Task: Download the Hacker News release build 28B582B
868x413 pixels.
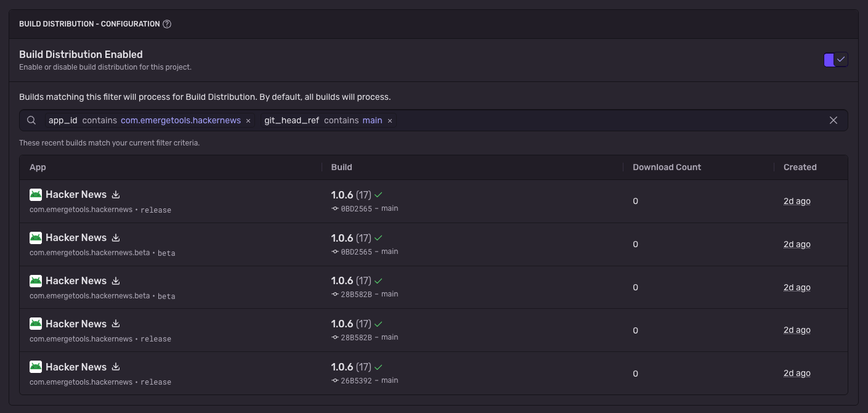Action: pyautogui.click(x=116, y=324)
